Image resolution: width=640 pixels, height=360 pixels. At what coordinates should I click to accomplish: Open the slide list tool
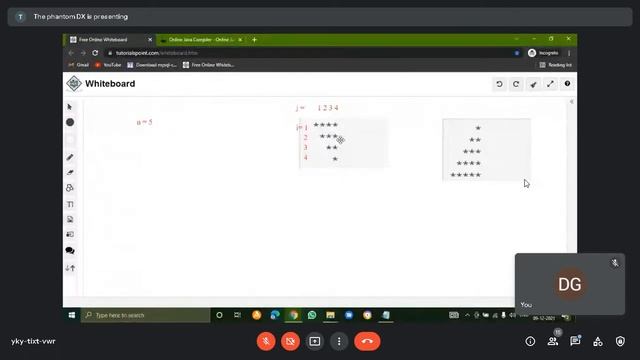pos(70,235)
